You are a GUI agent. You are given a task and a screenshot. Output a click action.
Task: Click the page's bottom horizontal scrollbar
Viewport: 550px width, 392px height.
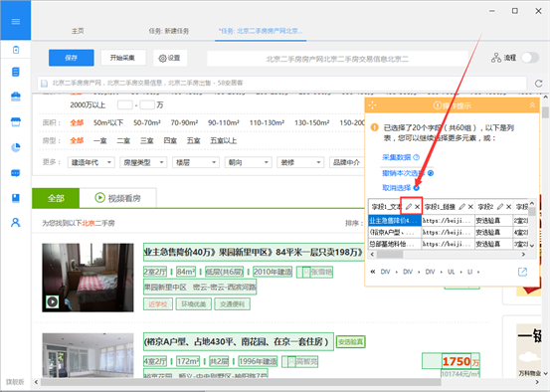pos(241,382)
